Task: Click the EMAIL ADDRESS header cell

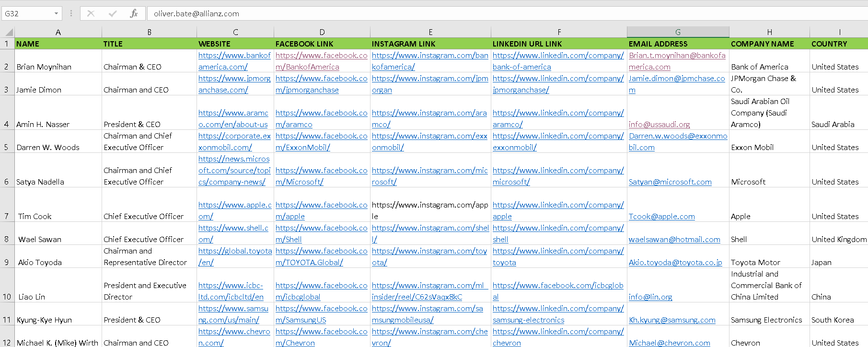Action: pyautogui.click(x=678, y=44)
